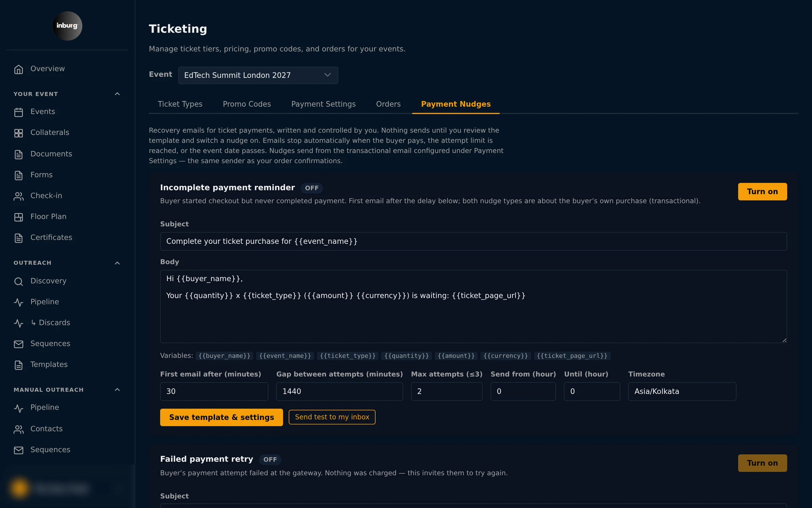Click OFF badge beside Failed payment retry
This screenshot has width=812, height=508.
coord(270,460)
